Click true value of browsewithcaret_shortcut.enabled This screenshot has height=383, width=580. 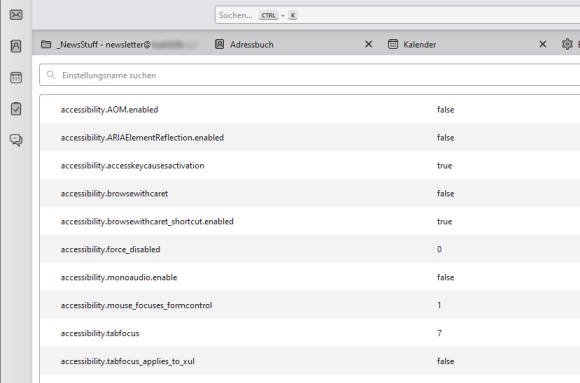click(x=444, y=221)
